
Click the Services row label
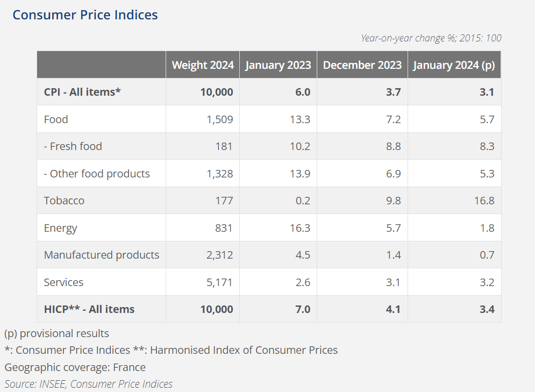point(63,282)
